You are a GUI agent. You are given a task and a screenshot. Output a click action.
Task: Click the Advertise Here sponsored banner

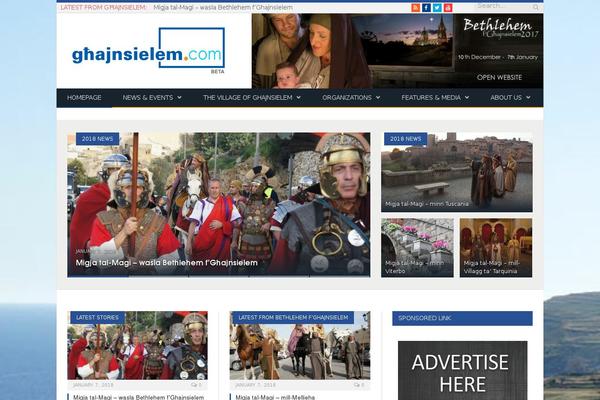click(x=462, y=371)
